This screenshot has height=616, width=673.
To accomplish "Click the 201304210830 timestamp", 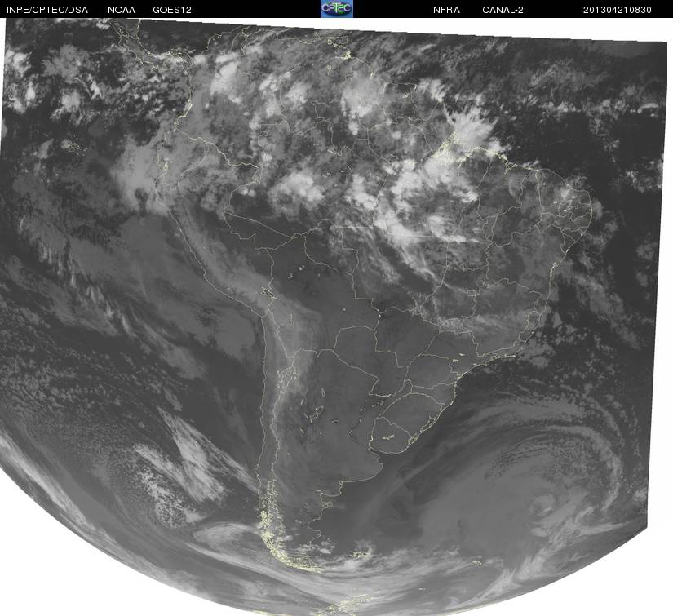I will click(x=618, y=10).
